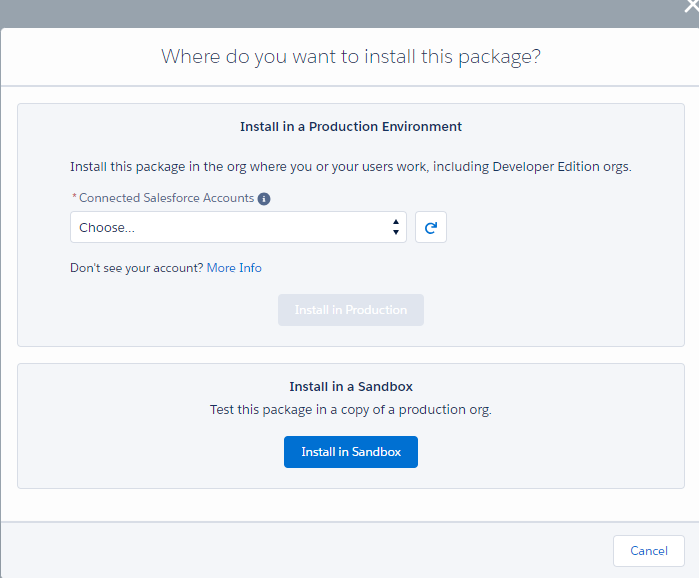This screenshot has height=578, width=699.
Task: Click the 'Where do you want to install' title
Action: tap(351, 57)
